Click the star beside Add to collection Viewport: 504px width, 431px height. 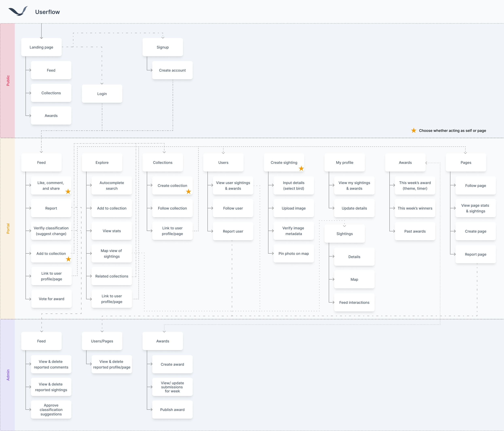68,259
